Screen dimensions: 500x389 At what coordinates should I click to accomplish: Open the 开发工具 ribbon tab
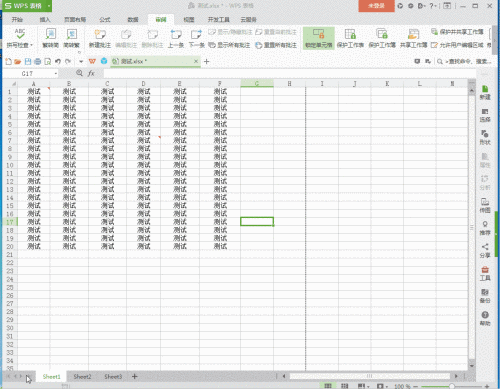tap(219, 20)
